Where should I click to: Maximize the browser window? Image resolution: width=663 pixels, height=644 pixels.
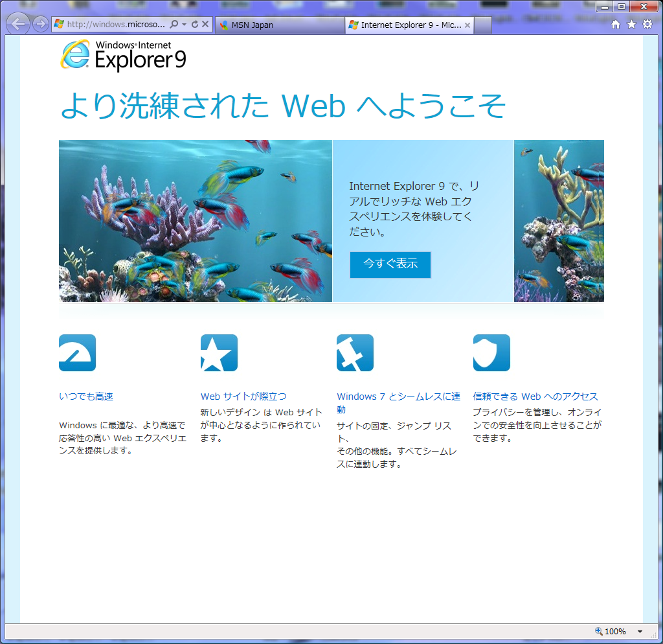pyautogui.click(x=621, y=6)
